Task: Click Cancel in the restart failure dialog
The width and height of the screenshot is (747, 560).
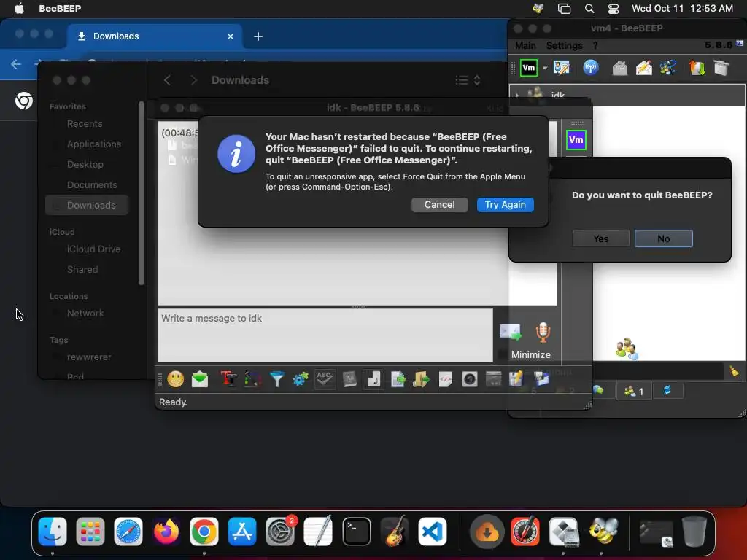Action: [x=439, y=205]
